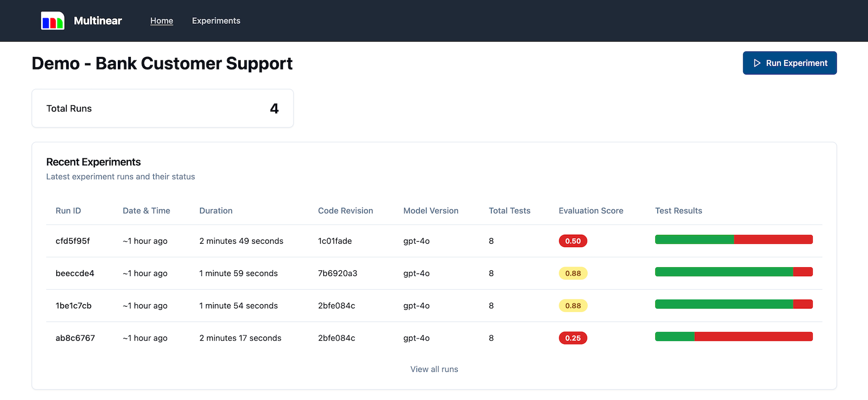
Task: Click the Multinear brand name
Action: (98, 21)
